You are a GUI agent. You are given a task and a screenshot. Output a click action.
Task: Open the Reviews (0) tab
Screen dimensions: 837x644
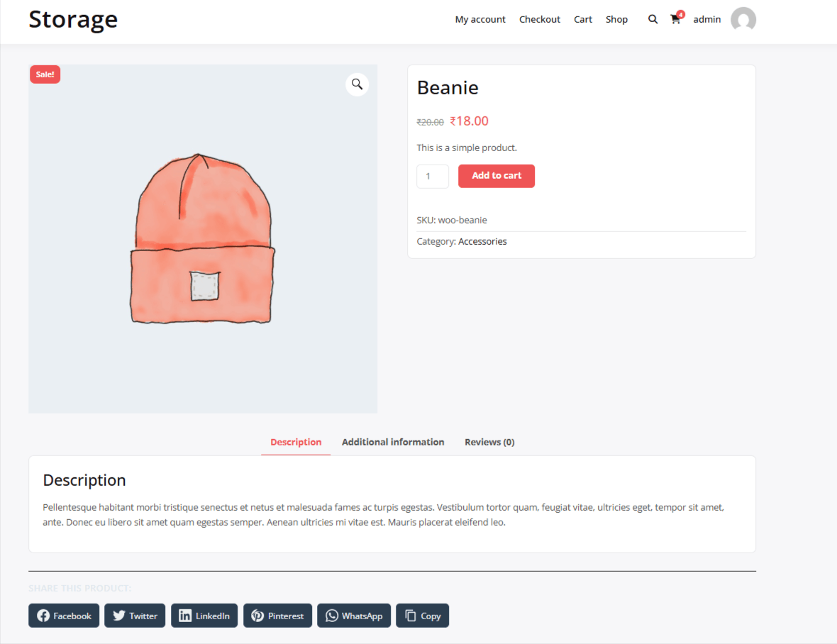point(489,442)
